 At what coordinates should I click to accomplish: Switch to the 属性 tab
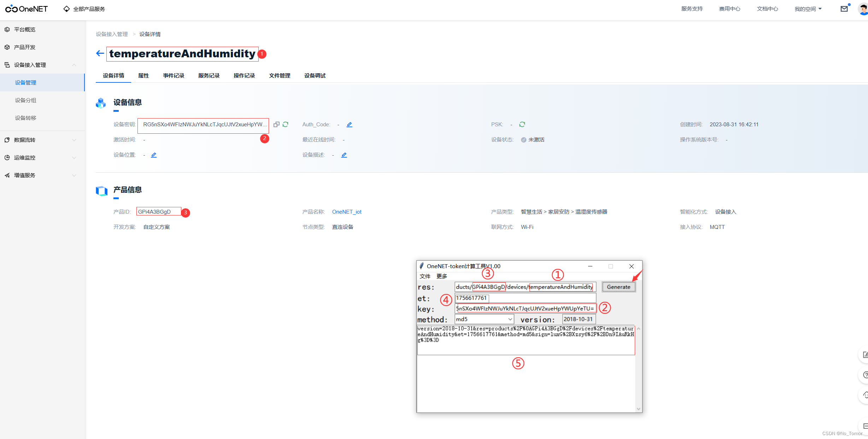pos(143,75)
